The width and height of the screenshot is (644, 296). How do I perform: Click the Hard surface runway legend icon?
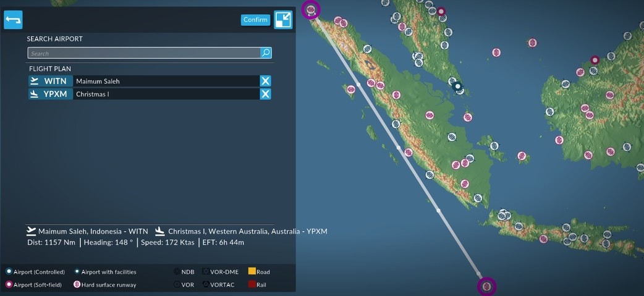tap(77, 285)
